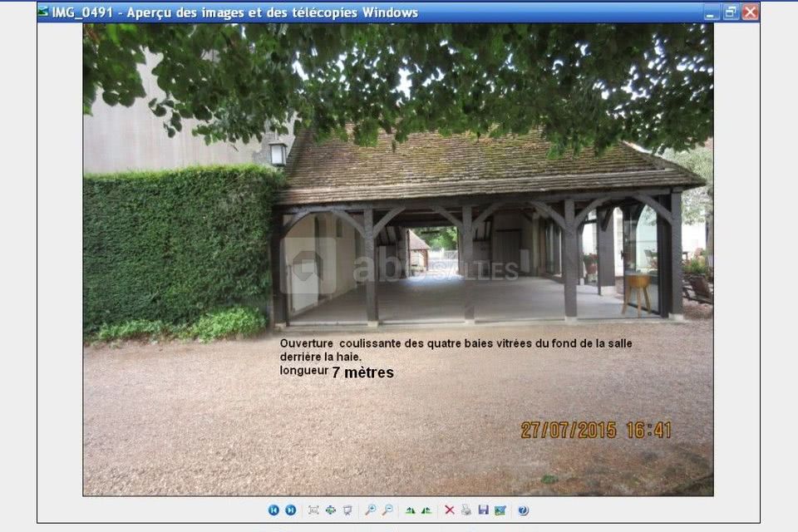This screenshot has width=798, height=532.
Task: Rotate the image counterclockwise
Action: 426,510
